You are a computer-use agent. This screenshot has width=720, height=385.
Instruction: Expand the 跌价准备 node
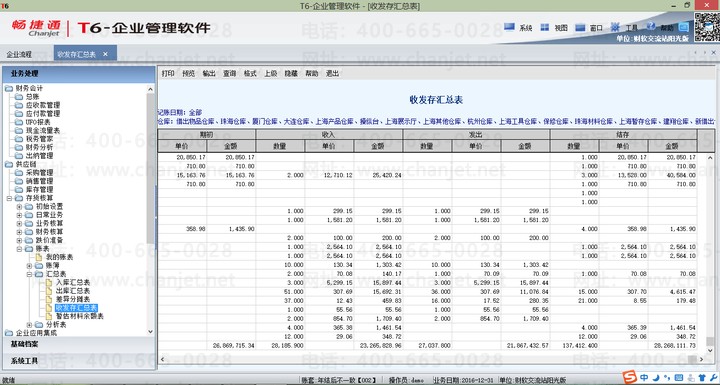click(19, 240)
